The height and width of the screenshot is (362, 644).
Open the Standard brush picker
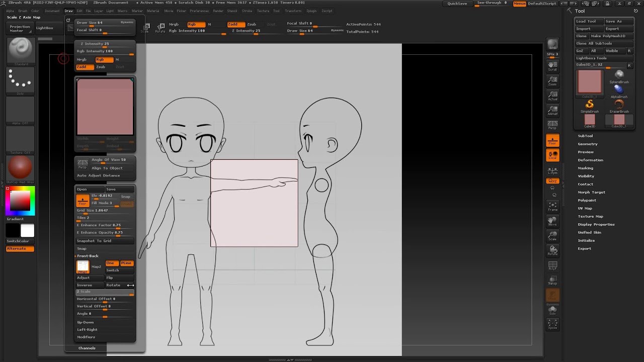point(21,51)
